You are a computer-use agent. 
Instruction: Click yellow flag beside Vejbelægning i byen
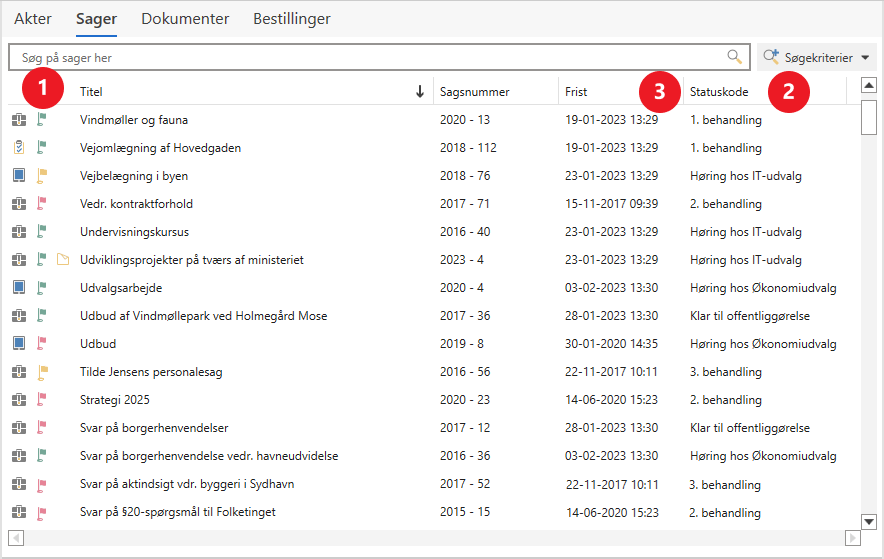coord(42,176)
